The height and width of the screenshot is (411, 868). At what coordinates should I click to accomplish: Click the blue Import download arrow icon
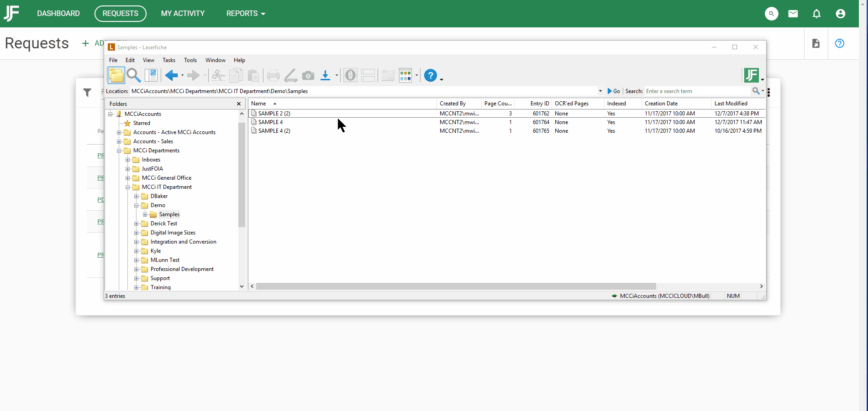coord(325,75)
